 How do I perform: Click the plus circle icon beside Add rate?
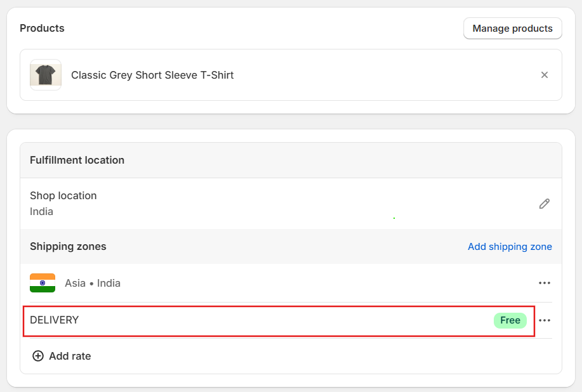click(x=38, y=356)
